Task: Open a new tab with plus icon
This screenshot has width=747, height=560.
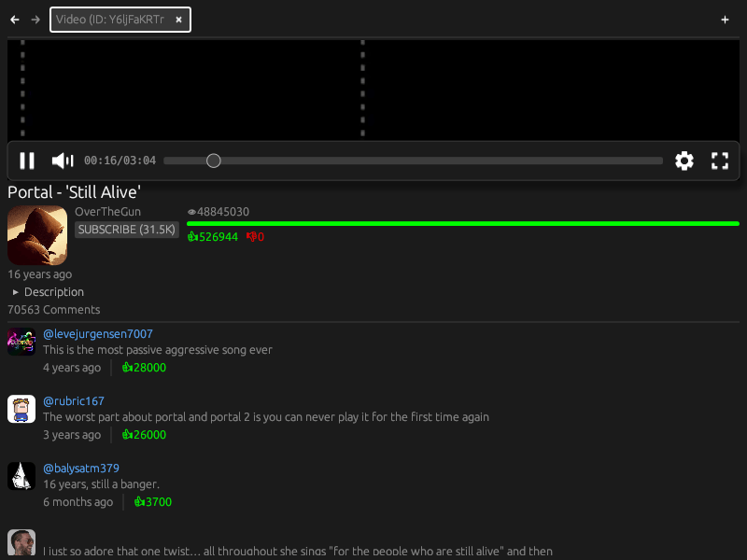Action: [725, 20]
